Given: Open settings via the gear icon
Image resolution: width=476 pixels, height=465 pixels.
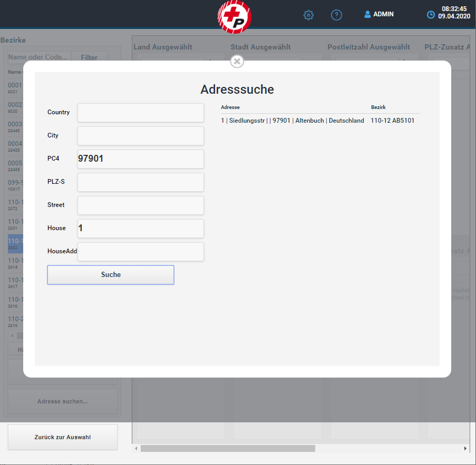Looking at the screenshot, I should click(x=308, y=15).
